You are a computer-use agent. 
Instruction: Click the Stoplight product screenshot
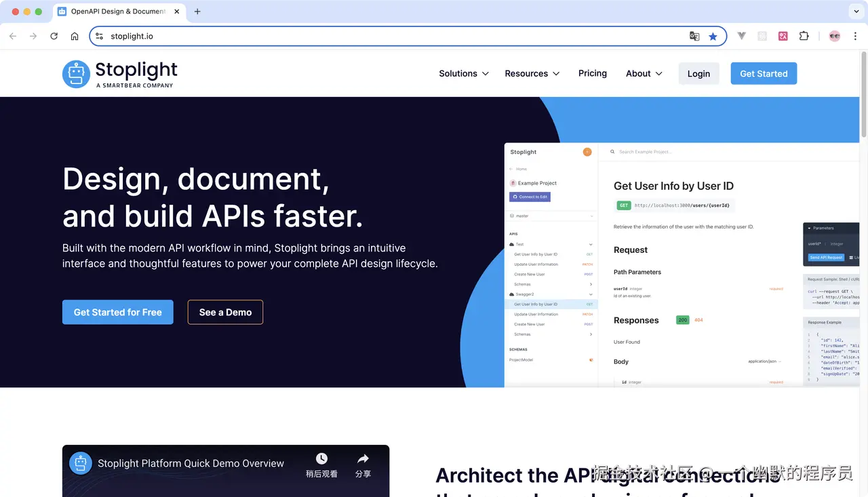pyautogui.click(x=682, y=264)
